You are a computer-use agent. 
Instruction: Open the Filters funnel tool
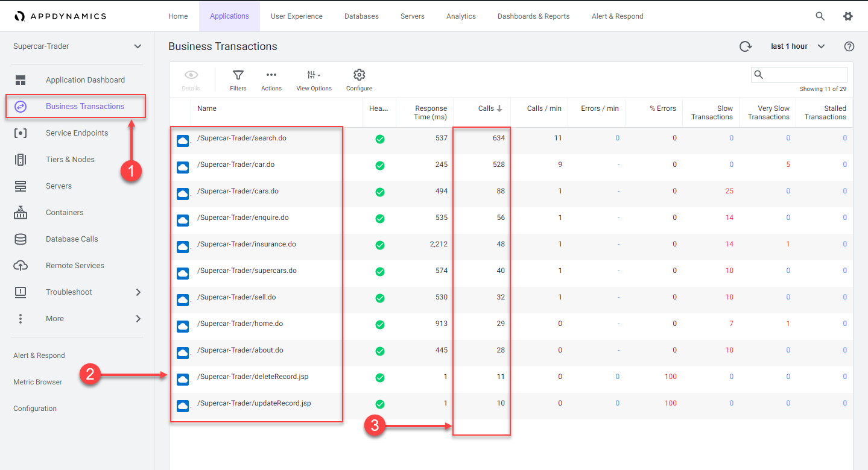238,75
